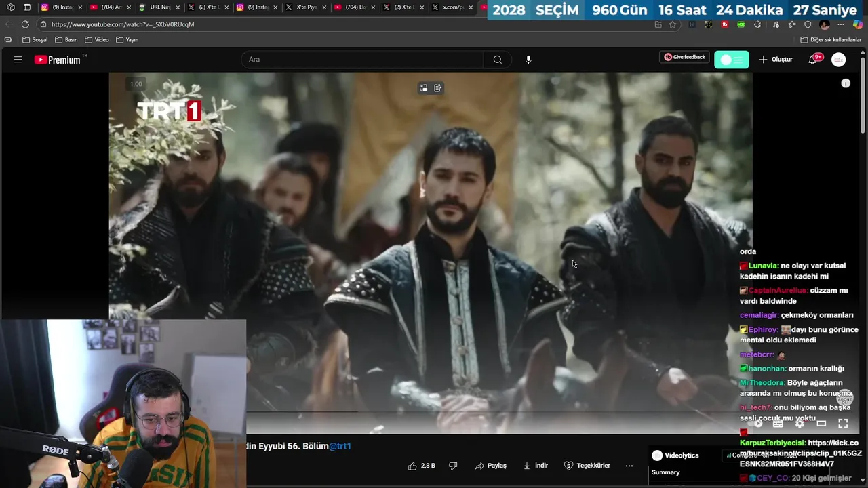
Task: Open Diğer sık kullanılanlar folder
Action: tap(831, 40)
